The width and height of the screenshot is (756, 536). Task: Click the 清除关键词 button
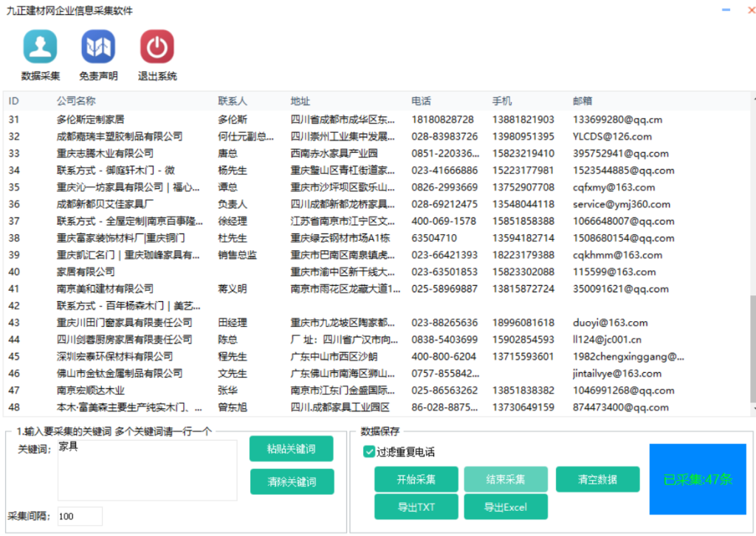pyautogui.click(x=292, y=482)
